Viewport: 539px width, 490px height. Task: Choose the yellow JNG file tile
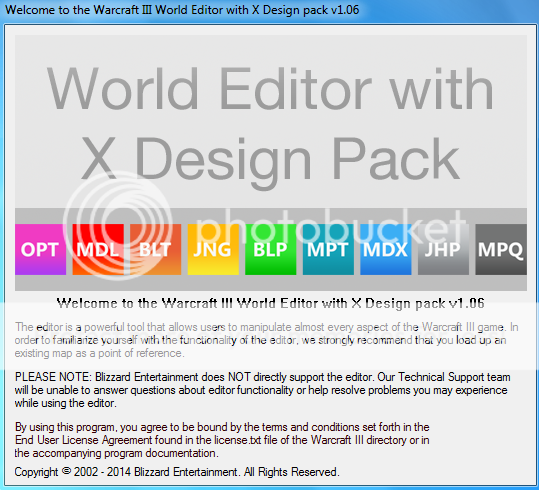tap(213, 249)
